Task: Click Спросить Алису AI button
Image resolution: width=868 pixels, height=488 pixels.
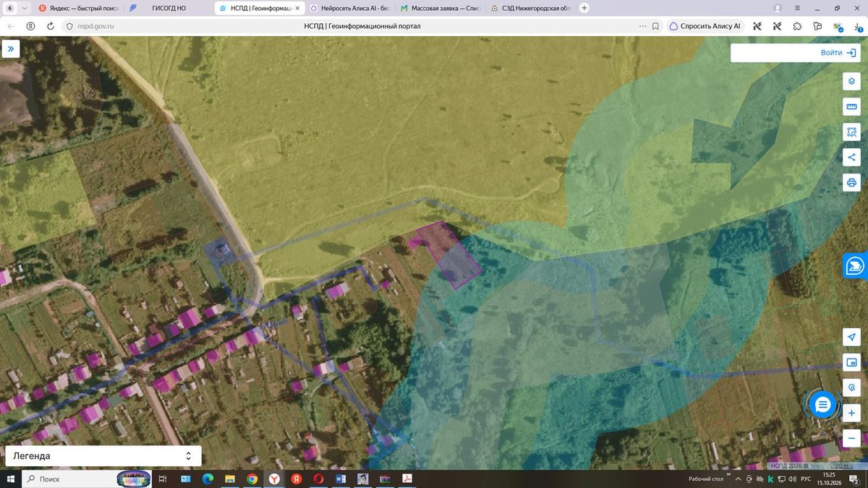Action: click(705, 26)
